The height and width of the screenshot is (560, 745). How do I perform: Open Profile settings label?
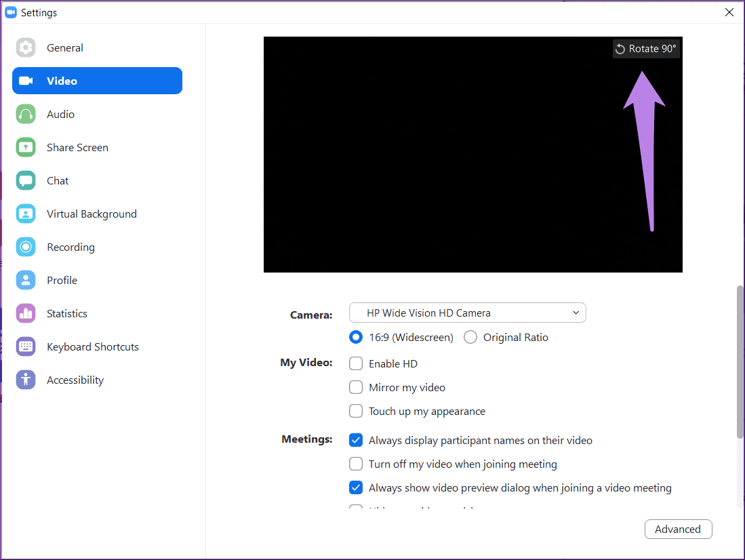tap(62, 280)
